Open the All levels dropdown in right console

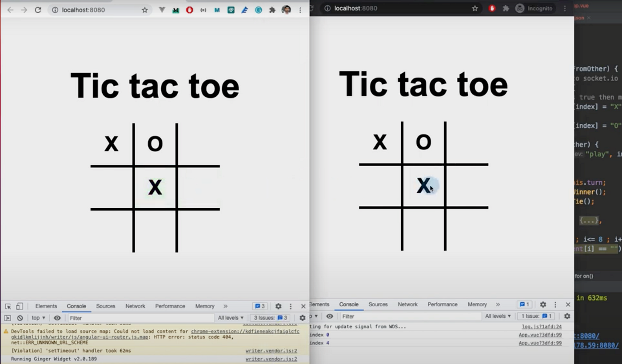point(497,316)
